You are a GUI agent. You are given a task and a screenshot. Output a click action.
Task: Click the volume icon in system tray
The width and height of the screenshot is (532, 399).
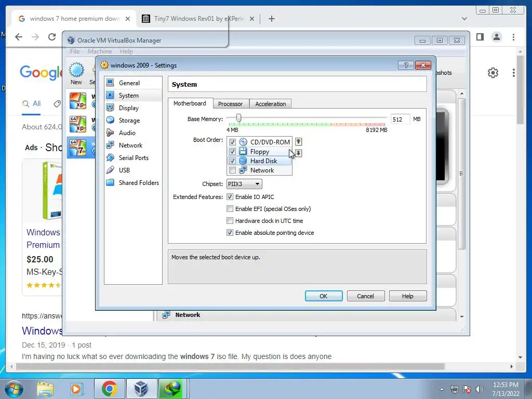[x=480, y=389]
